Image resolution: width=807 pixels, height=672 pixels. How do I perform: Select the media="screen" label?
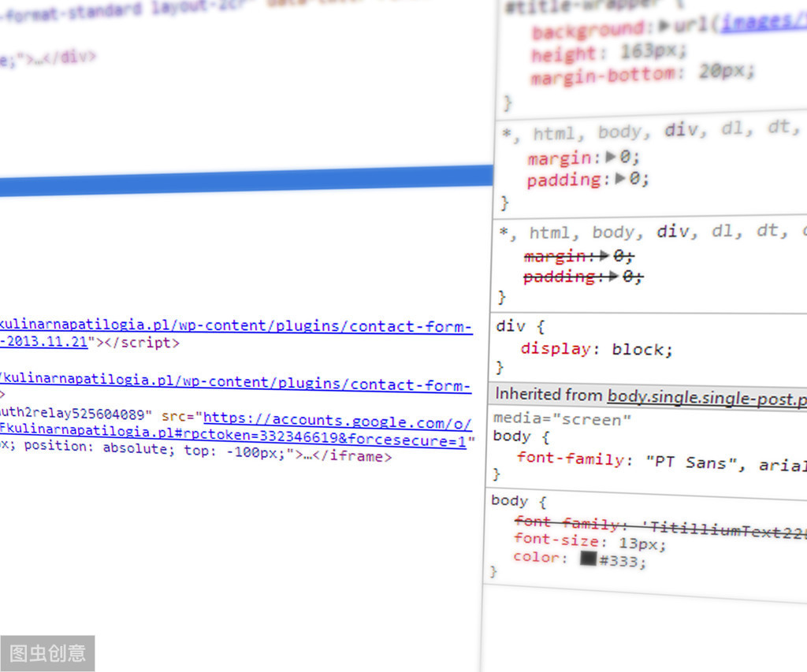pyautogui.click(x=562, y=419)
